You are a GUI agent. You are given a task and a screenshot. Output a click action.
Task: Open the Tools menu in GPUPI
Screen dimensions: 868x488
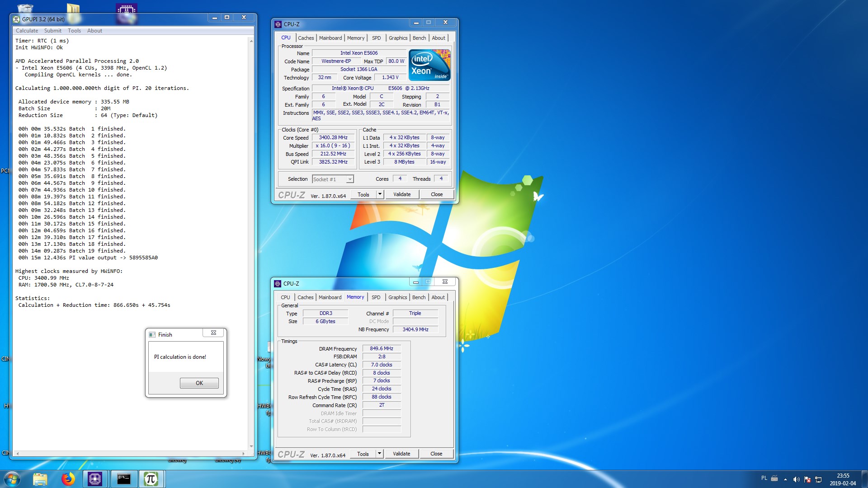coord(74,31)
